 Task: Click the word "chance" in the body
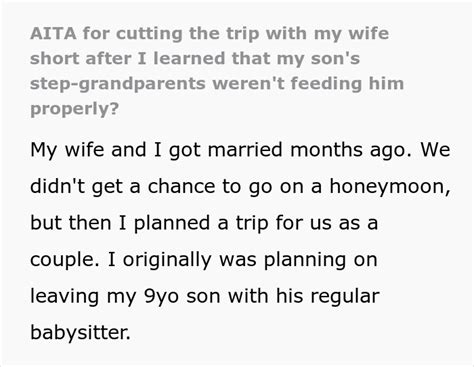181,186
